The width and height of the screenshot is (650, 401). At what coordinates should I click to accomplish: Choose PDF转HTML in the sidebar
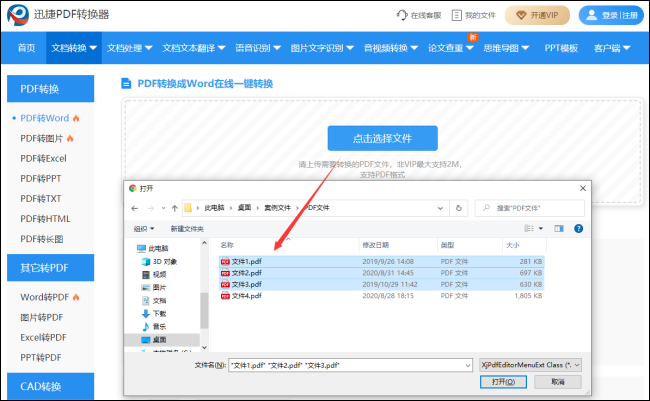(45, 219)
